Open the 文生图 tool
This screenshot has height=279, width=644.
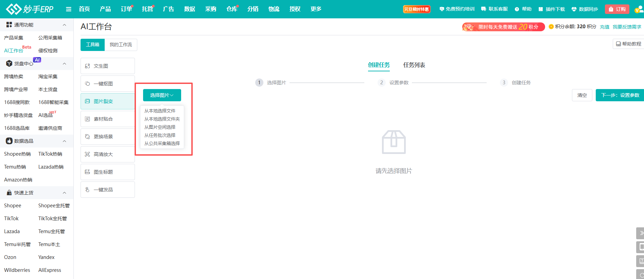click(x=107, y=66)
